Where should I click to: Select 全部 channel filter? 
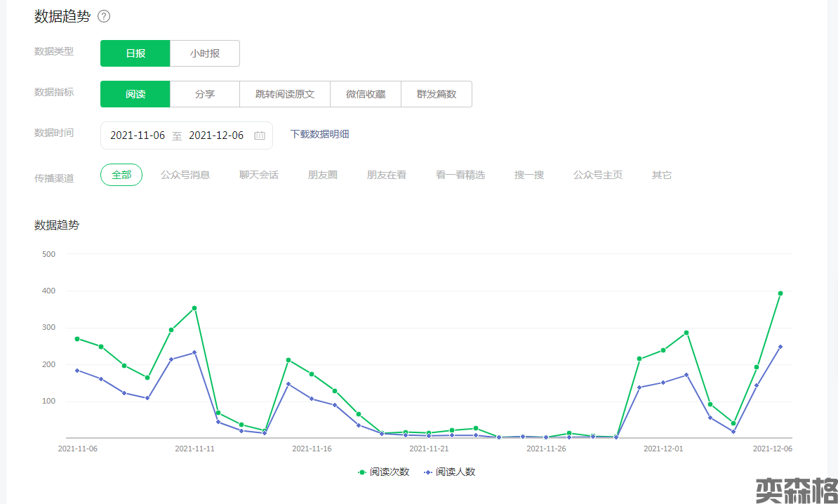[121, 175]
